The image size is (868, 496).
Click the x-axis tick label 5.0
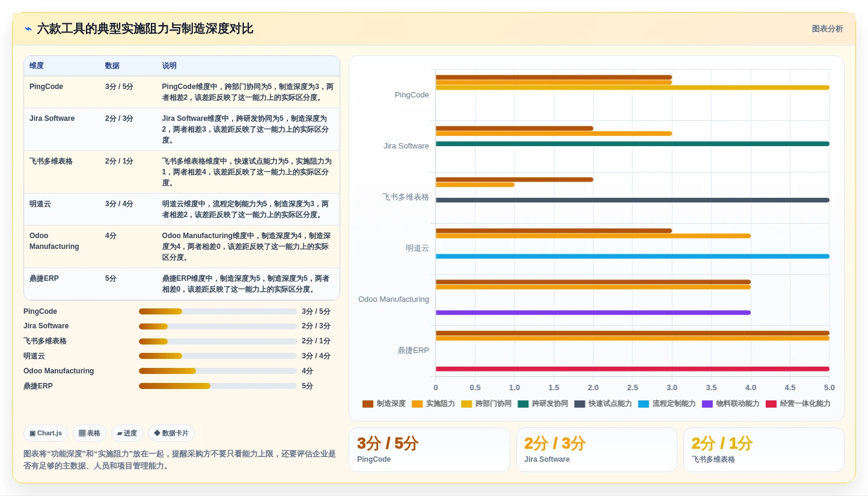pyautogui.click(x=830, y=388)
